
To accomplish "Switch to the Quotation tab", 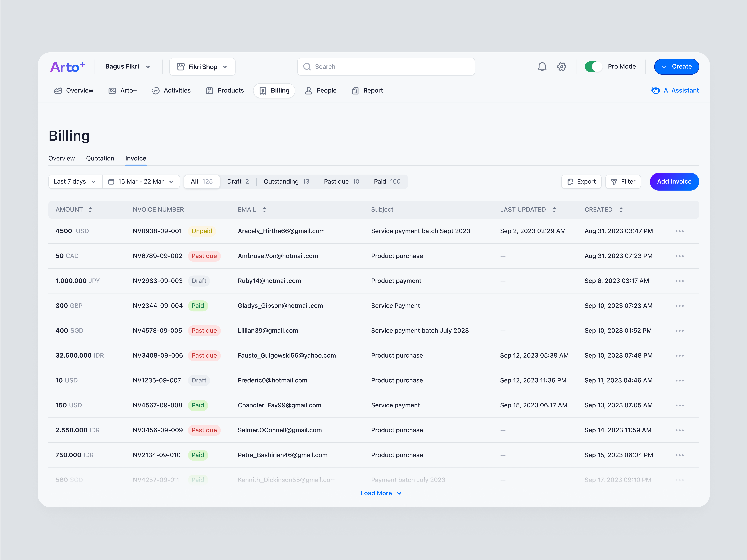I will tap(100, 158).
